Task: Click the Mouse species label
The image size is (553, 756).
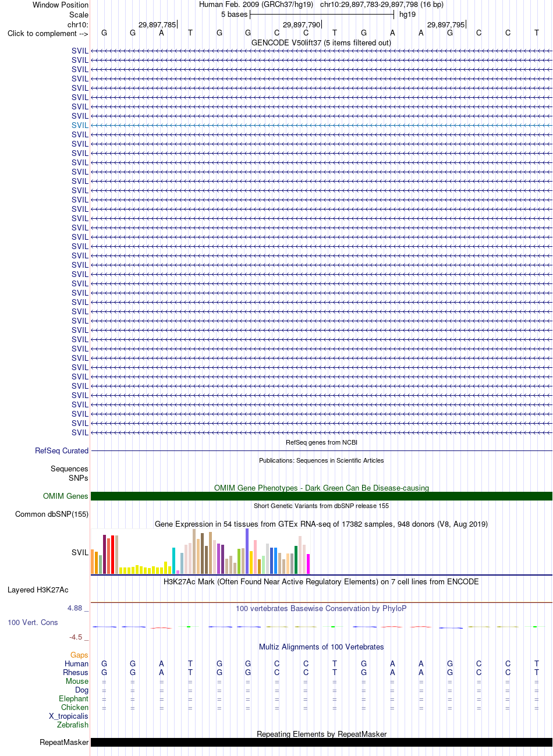Action: click(x=77, y=681)
